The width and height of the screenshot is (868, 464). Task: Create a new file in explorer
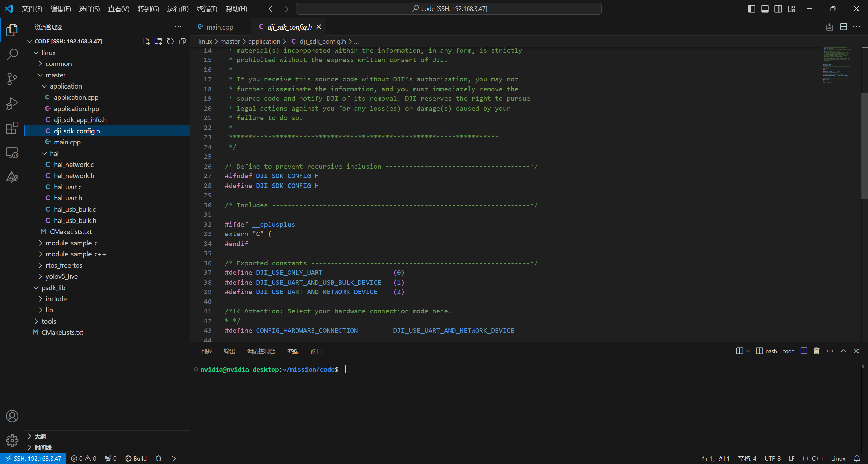pyautogui.click(x=146, y=41)
